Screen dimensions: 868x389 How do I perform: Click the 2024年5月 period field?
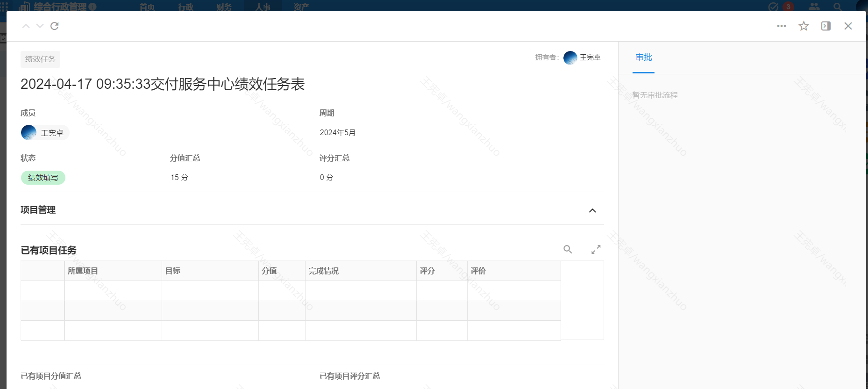click(x=338, y=133)
